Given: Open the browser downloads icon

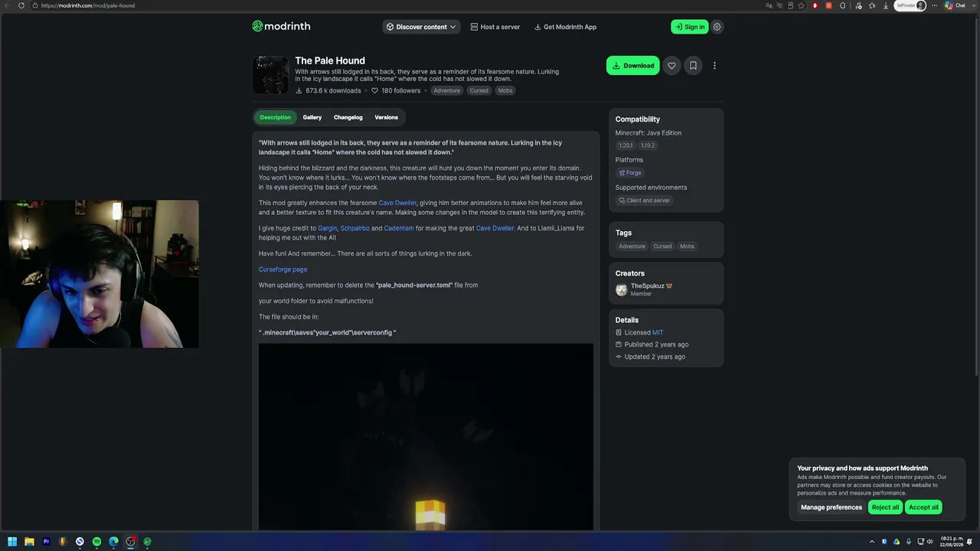Looking at the screenshot, I should [886, 5].
